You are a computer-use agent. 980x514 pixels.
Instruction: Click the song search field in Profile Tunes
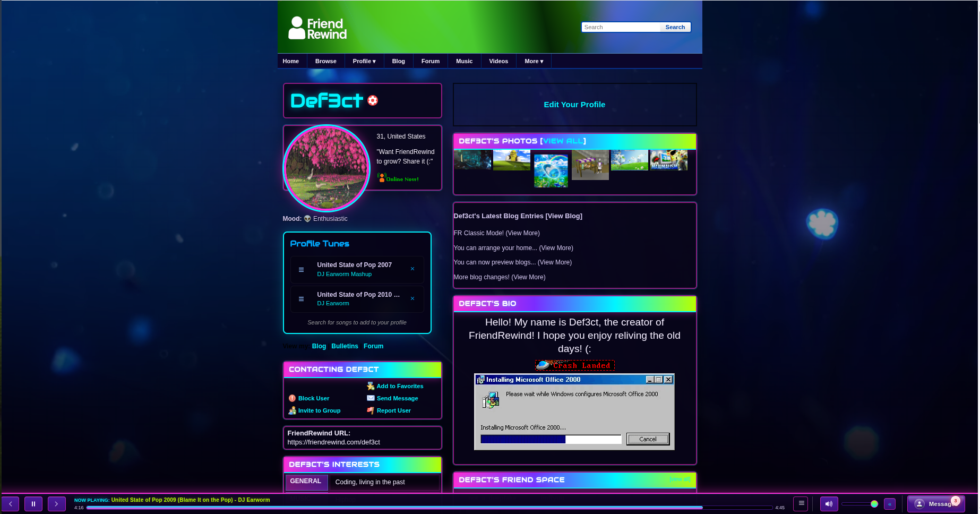click(x=357, y=322)
